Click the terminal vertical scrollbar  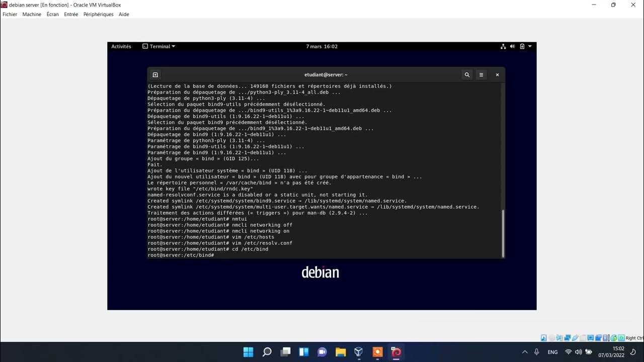click(503, 233)
